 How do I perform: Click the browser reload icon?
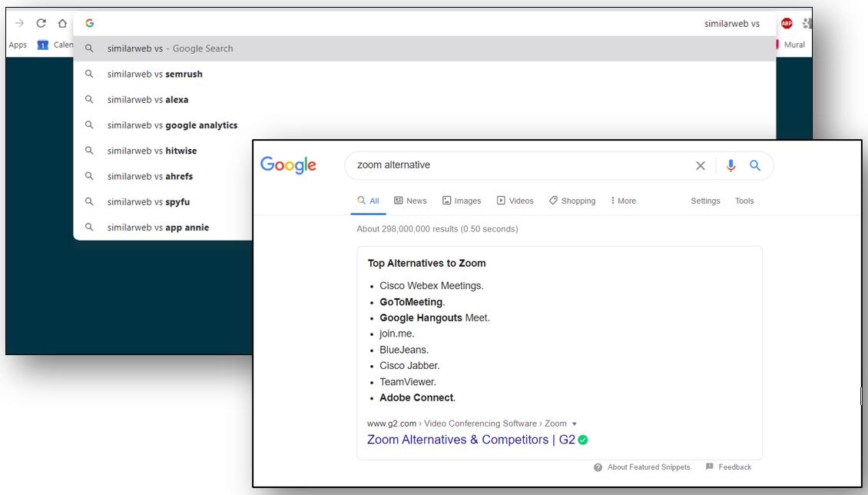(x=41, y=23)
